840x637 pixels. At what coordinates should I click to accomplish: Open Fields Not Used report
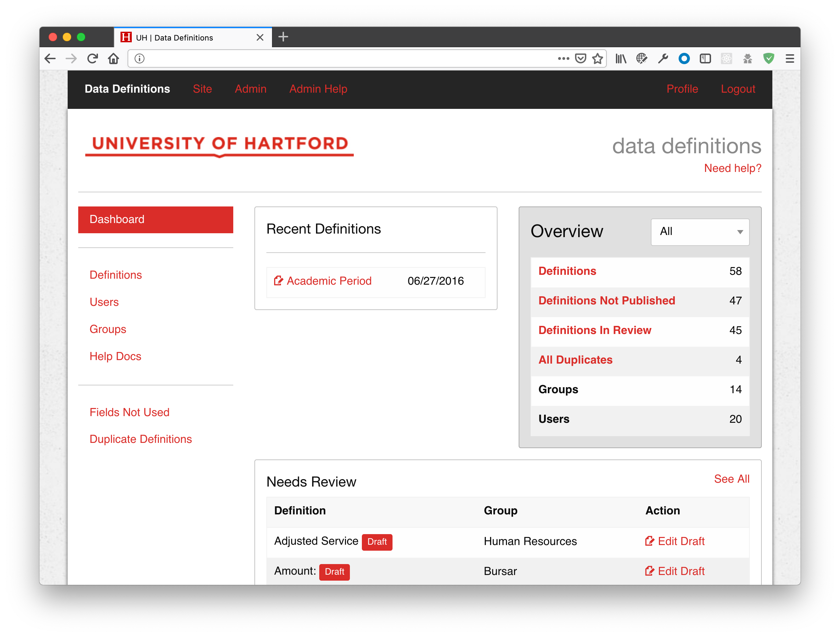tap(130, 412)
